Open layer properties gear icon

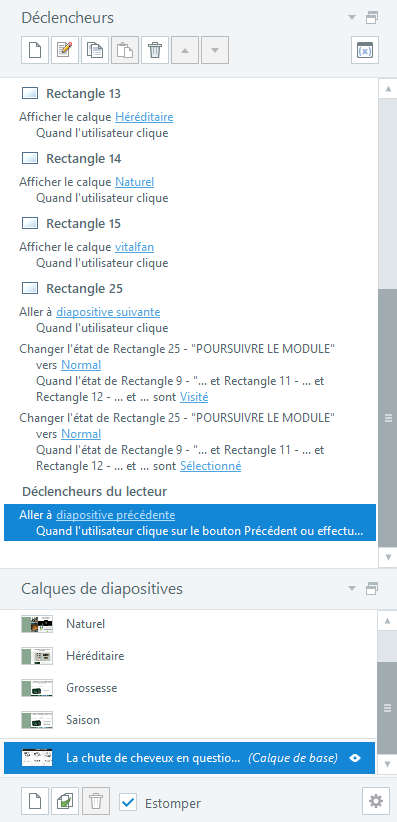pos(375,801)
